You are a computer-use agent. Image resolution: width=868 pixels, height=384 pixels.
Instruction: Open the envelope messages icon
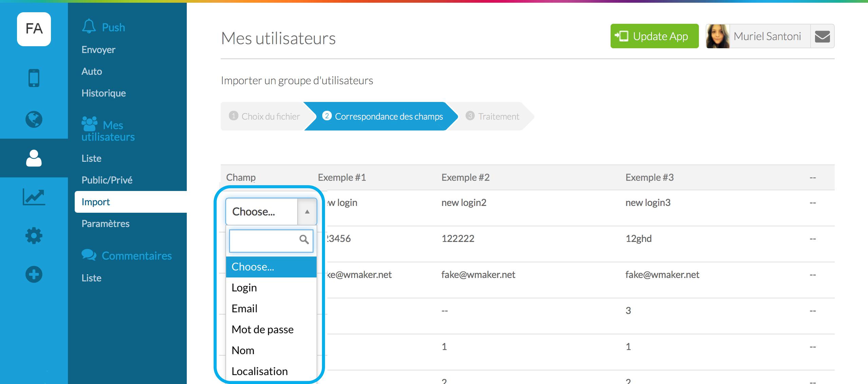pyautogui.click(x=822, y=36)
